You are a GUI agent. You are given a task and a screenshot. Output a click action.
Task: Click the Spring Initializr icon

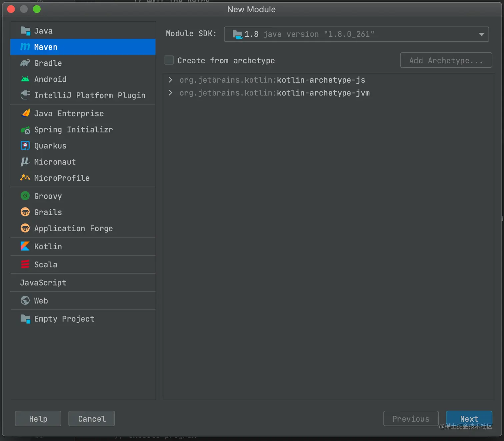pos(25,130)
